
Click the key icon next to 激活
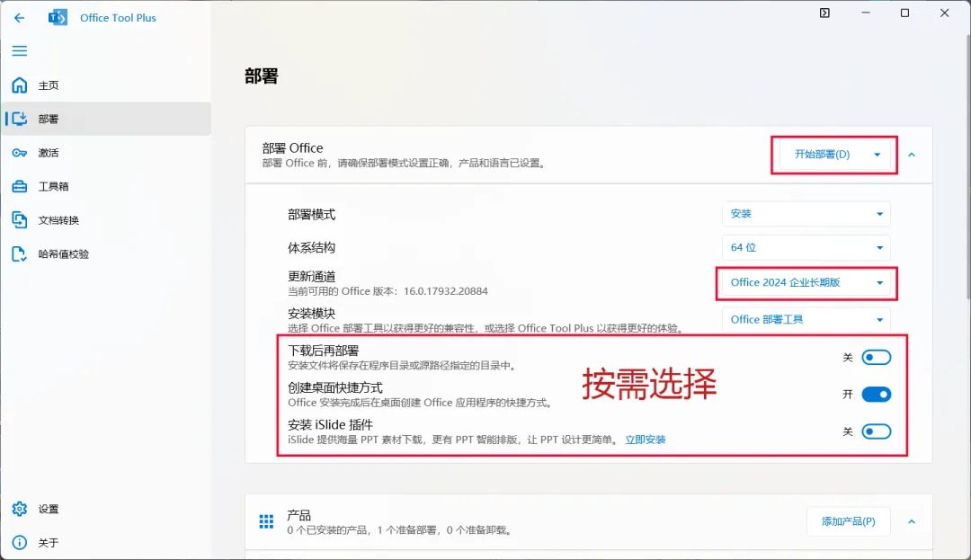(x=19, y=153)
